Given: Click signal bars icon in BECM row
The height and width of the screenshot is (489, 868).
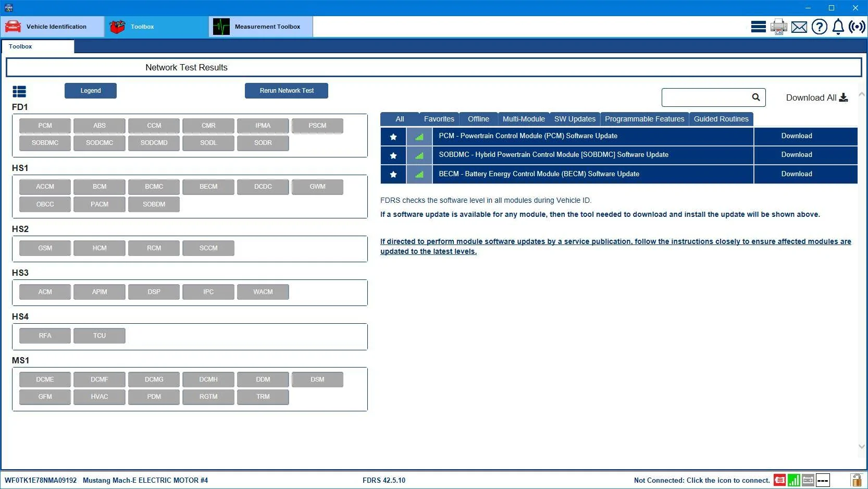Looking at the screenshot, I should [x=419, y=174].
